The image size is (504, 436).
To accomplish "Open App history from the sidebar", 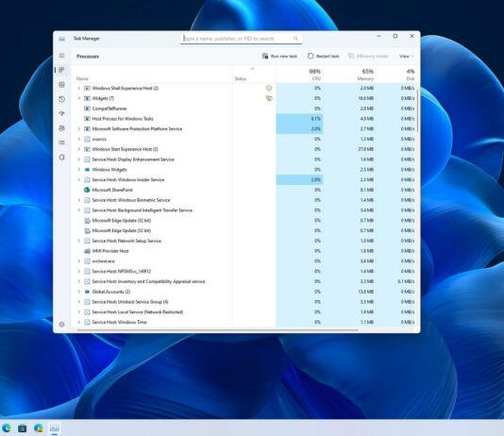I will (x=61, y=99).
